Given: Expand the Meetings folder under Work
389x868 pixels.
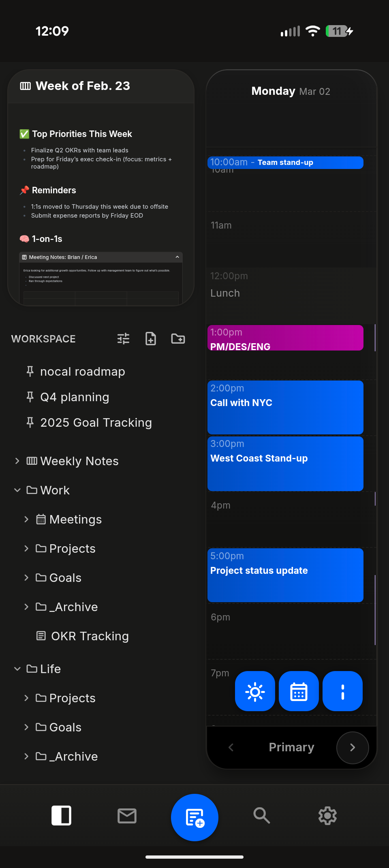Looking at the screenshot, I should coord(26,519).
